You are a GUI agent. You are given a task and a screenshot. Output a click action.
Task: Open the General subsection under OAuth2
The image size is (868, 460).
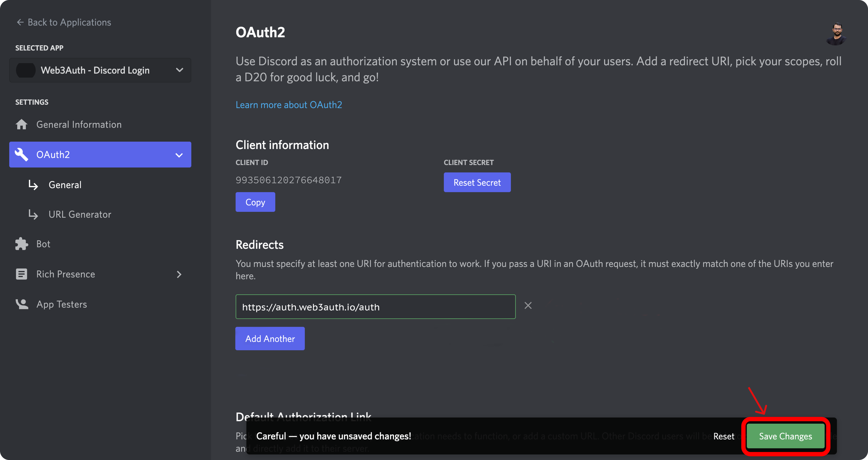coord(65,184)
